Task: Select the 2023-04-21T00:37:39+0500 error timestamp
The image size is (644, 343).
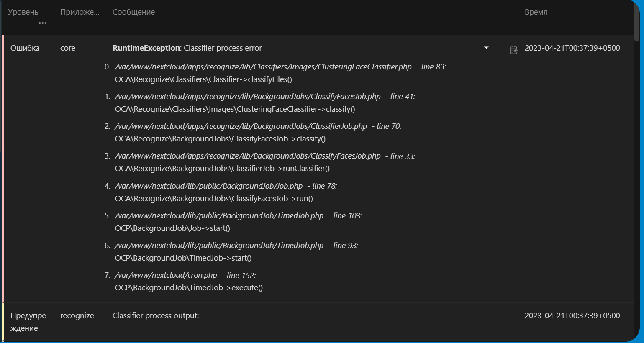Action: 572,48
